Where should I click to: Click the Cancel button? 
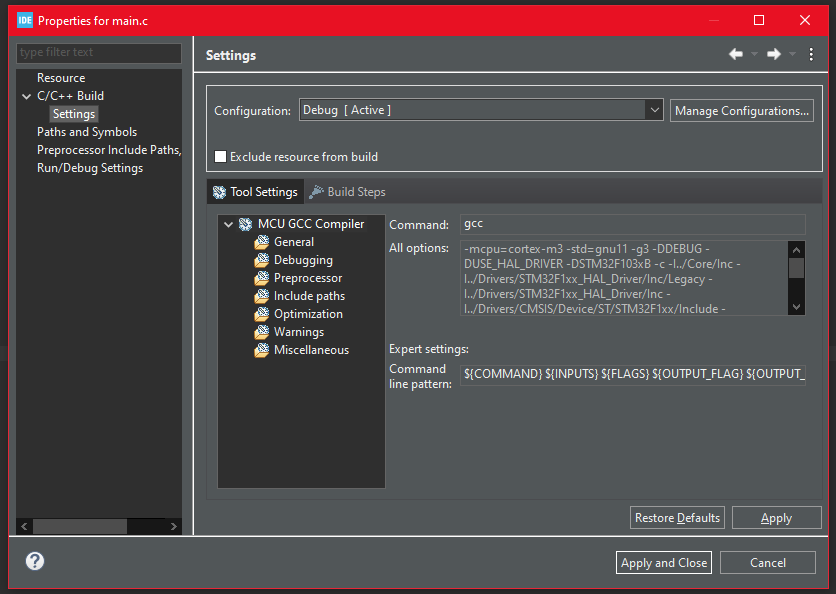(768, 563)
